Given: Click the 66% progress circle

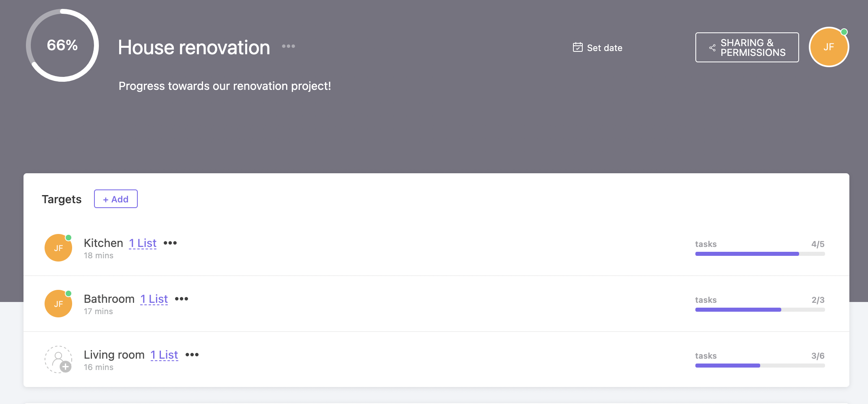Looking at the screenshot, I should coord(62,45).
